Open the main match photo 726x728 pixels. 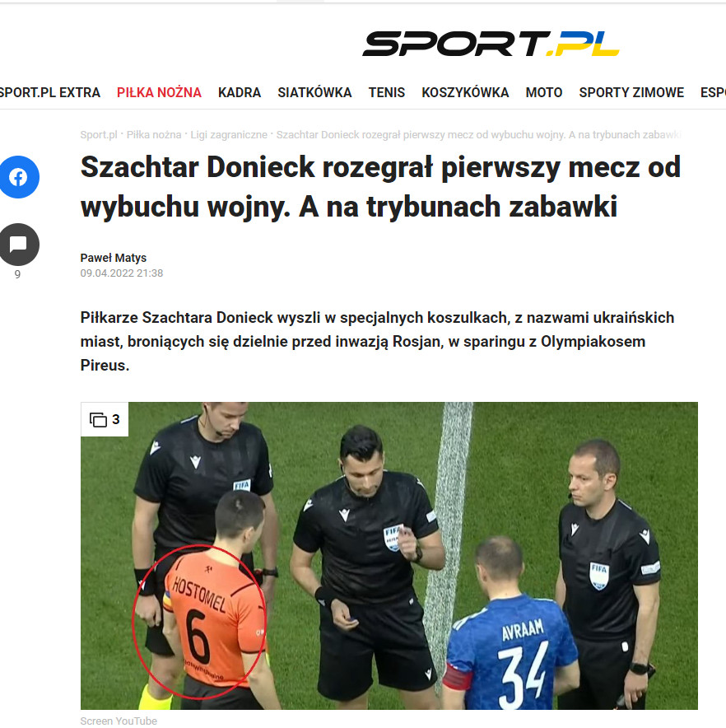pyautogui.click(x=389, y=556)
